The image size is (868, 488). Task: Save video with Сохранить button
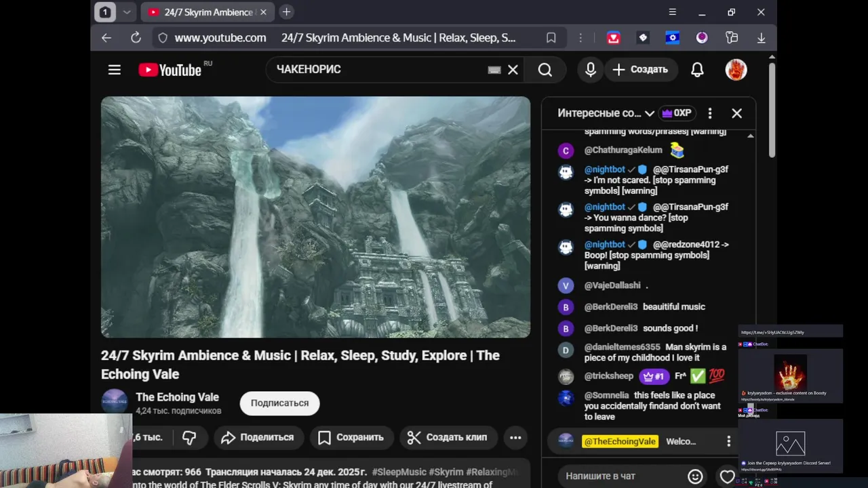click(351, 437)
